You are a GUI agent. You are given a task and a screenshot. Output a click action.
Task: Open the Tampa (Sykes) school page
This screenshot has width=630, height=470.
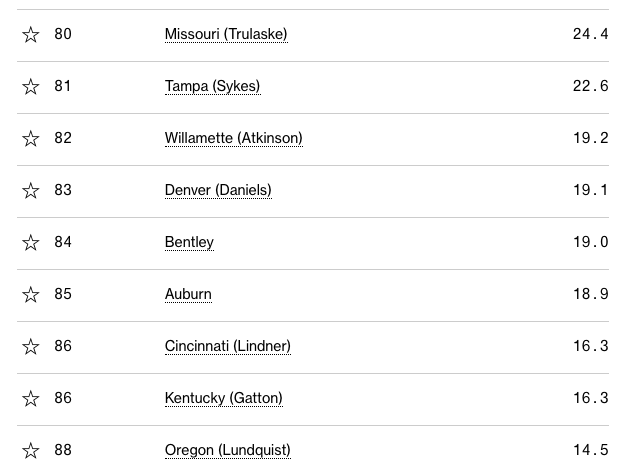coord(212,87)
